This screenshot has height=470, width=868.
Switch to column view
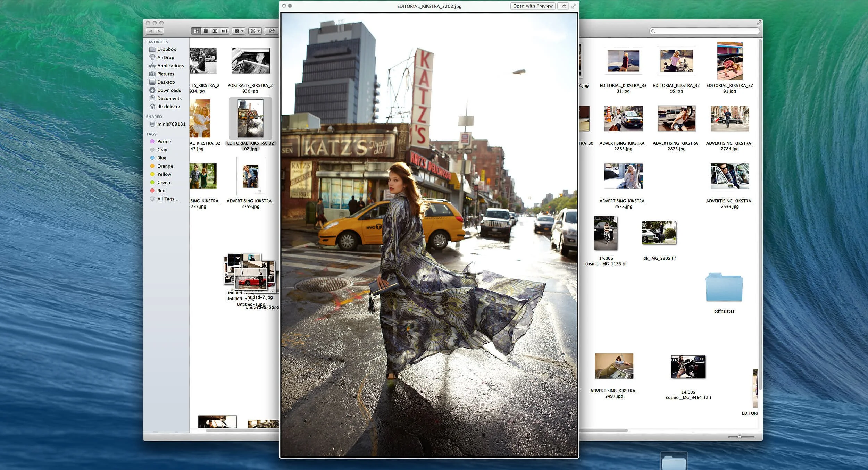click(x=215, y=31)
